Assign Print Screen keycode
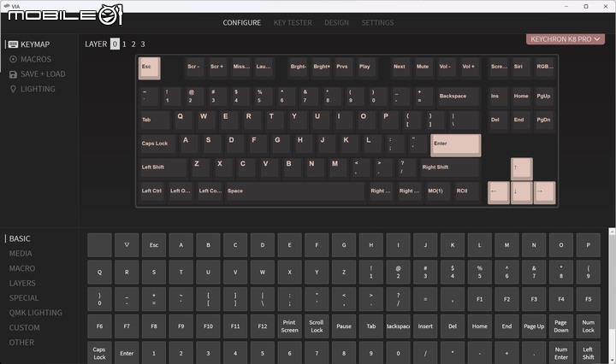The height and width of the screenshot is (364, 616). (289, 326)
